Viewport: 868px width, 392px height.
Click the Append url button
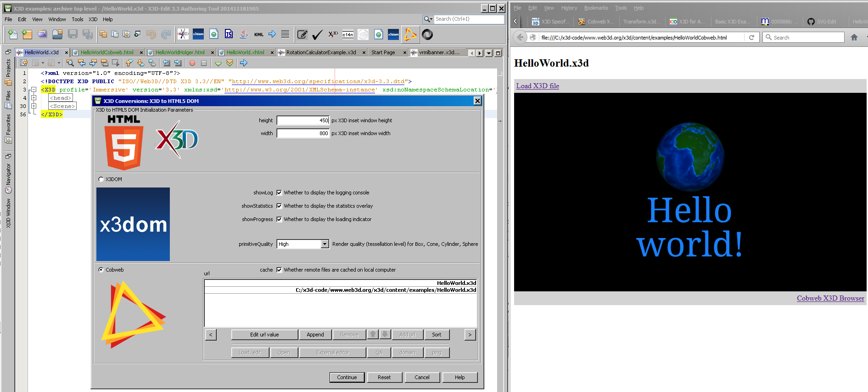pyautogui.click(x=315, y=335)
